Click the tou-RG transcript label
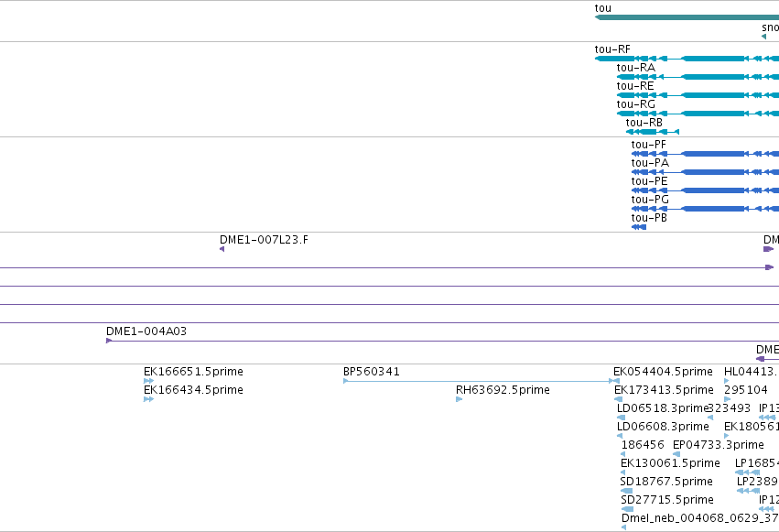Screen dimensions: 779x532 pos(636,104)
